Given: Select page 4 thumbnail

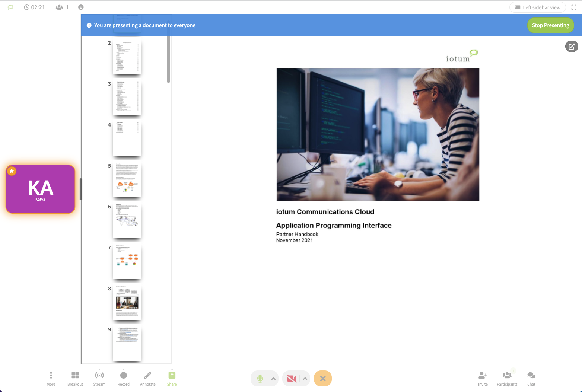Looking at the screenshot, I should [x=127, y=139].
